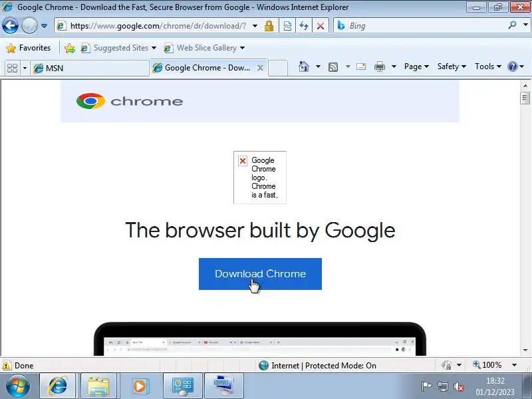Click Internet Protected Mode zone text
The width and height of the screenshot is (532, 399).
324,365
